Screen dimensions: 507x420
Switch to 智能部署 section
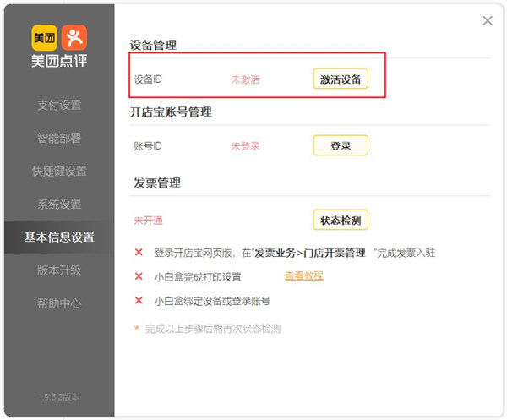[59, 139]
